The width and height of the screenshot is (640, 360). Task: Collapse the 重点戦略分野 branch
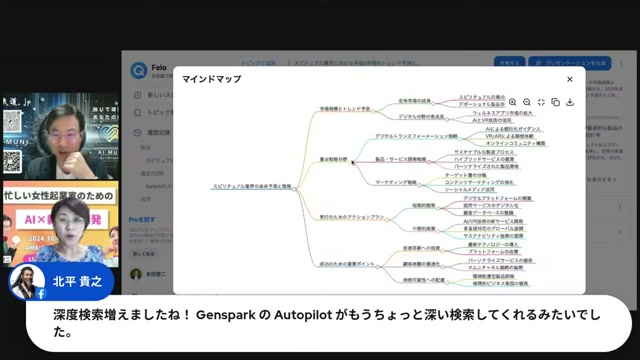pyautogui.click(x=352, y=162)
